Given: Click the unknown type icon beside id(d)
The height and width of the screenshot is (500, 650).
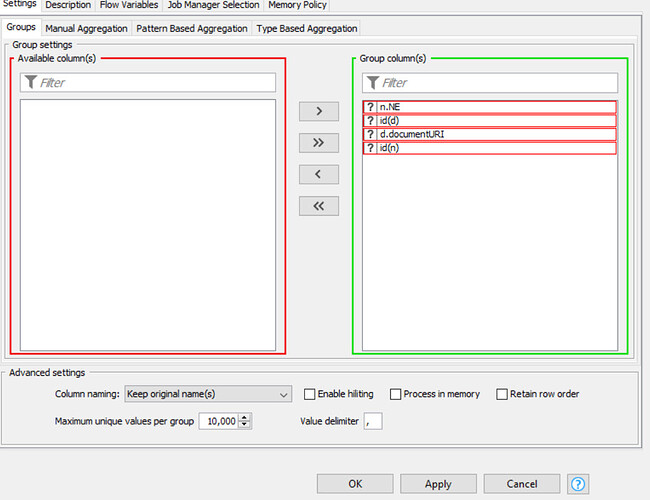Looking at the screenshot, I should coord(370,121).
